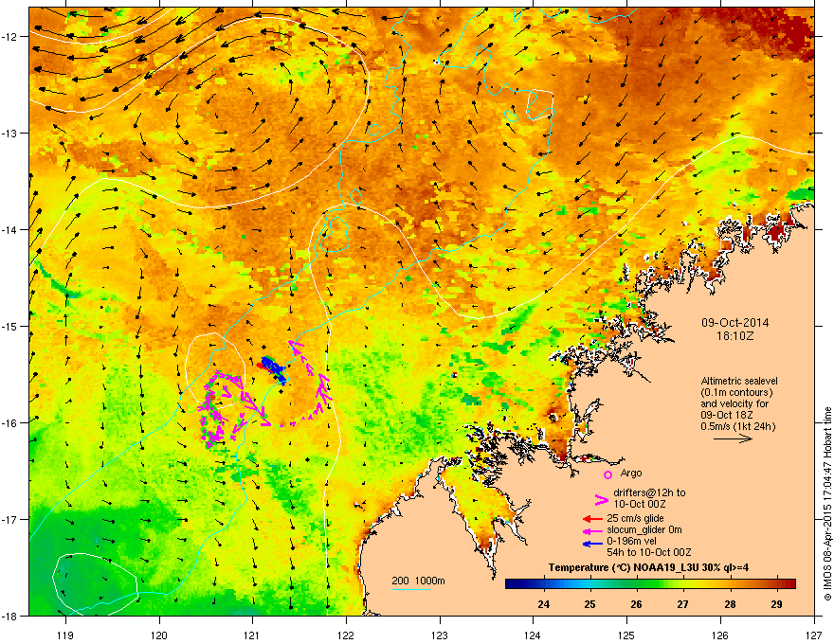834x644 pixels.
Task: Click the longitude label 127
Action: coord(814,635)
